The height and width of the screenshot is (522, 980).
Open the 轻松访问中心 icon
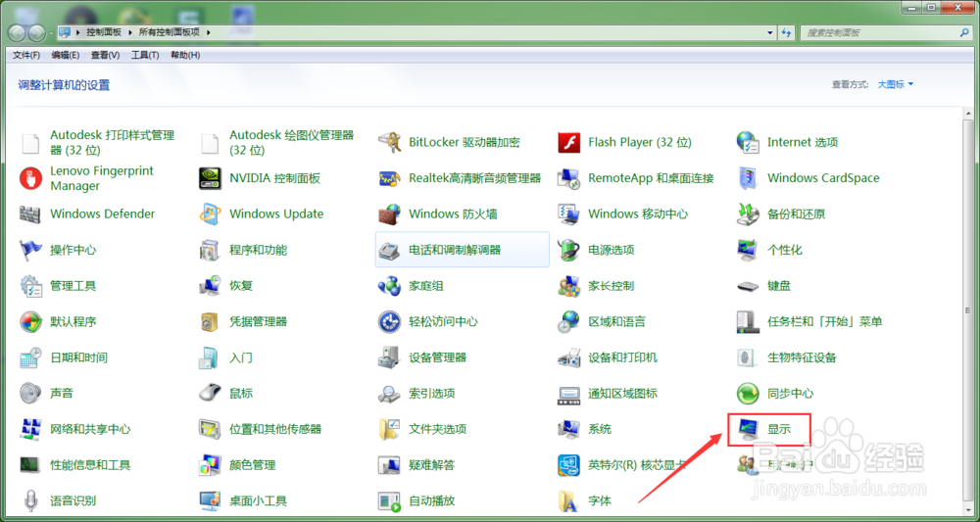(389, 321)
